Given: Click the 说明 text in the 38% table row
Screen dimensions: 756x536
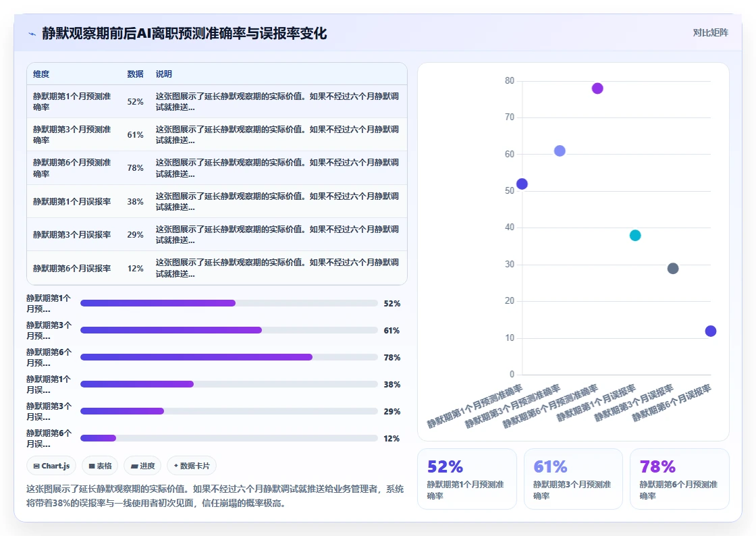Looking at the screenshot, I should click(x=277, y=201).
